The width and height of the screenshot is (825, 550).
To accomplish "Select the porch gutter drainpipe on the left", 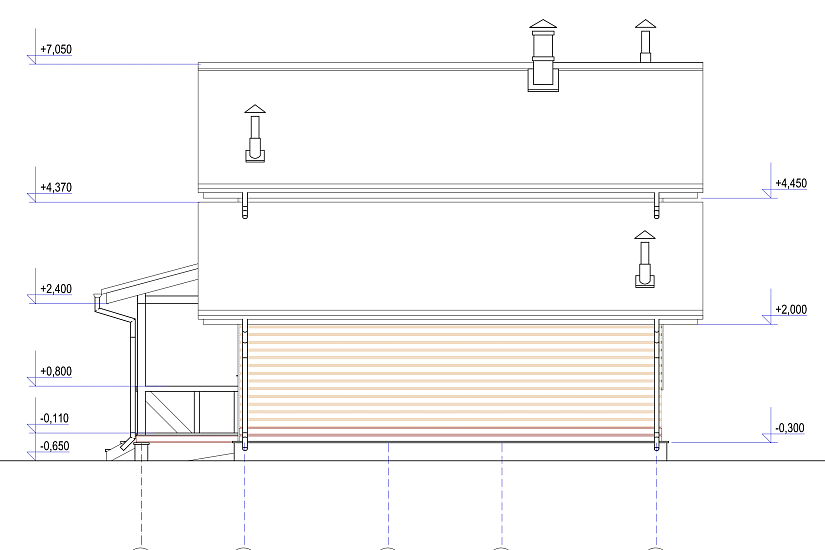I will [133, 370].
